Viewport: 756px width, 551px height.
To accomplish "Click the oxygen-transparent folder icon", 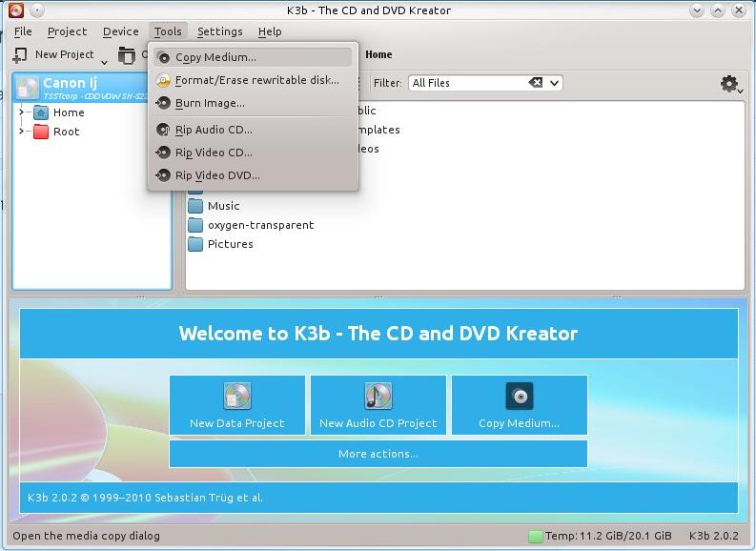I will (x=195, y=225).
